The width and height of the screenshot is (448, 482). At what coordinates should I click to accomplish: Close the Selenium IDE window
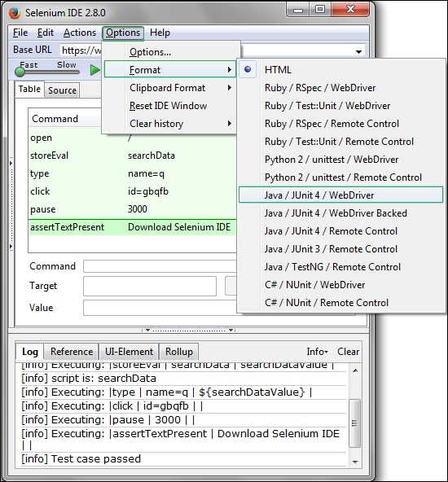[350, 9]
